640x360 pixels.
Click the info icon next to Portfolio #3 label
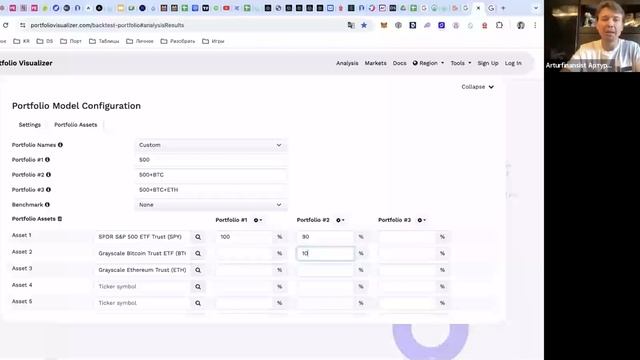48,190
